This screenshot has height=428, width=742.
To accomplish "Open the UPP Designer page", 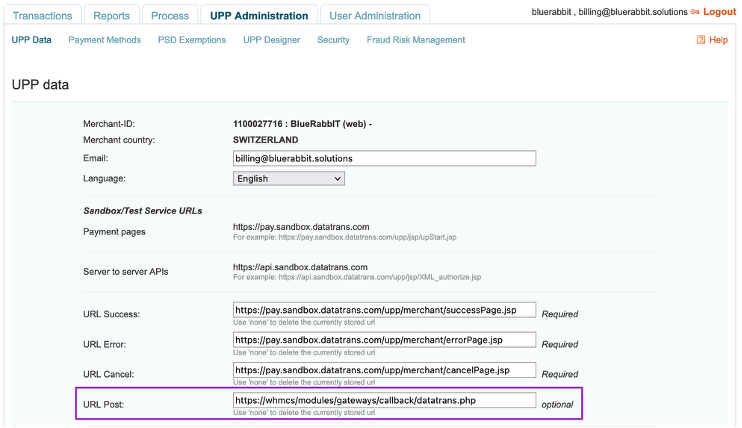I will (271, 40).
